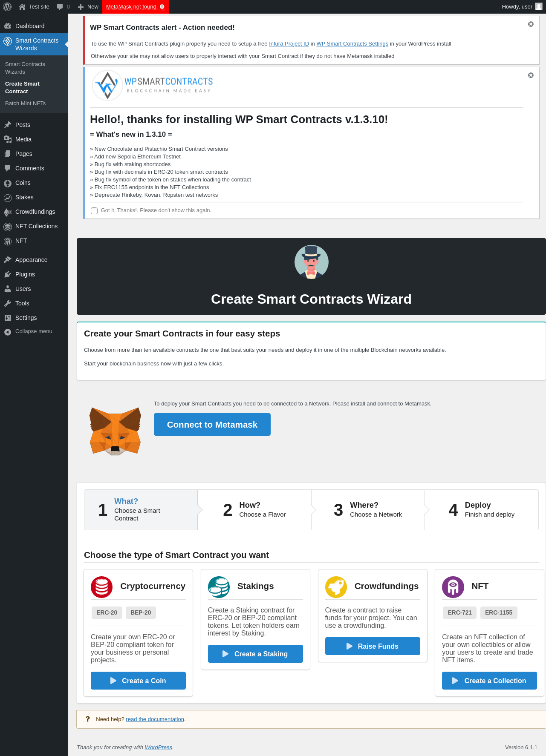Click the Create a Staking button
546x756 pixels.
click(255, 654)
